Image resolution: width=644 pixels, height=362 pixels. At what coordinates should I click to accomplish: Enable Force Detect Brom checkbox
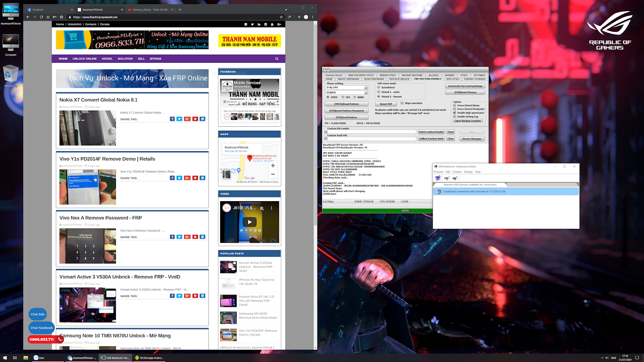click(454, 105)
